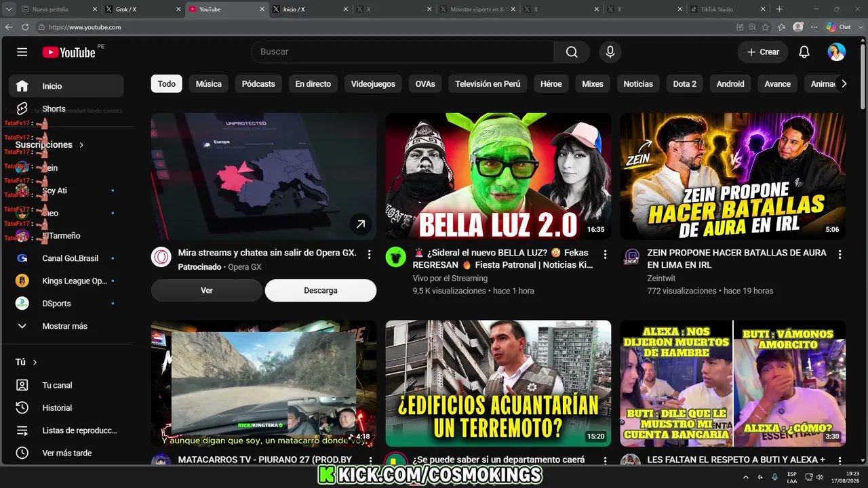Select the Televisión en Perú chip
868x488 pixels.
(488, 84)
